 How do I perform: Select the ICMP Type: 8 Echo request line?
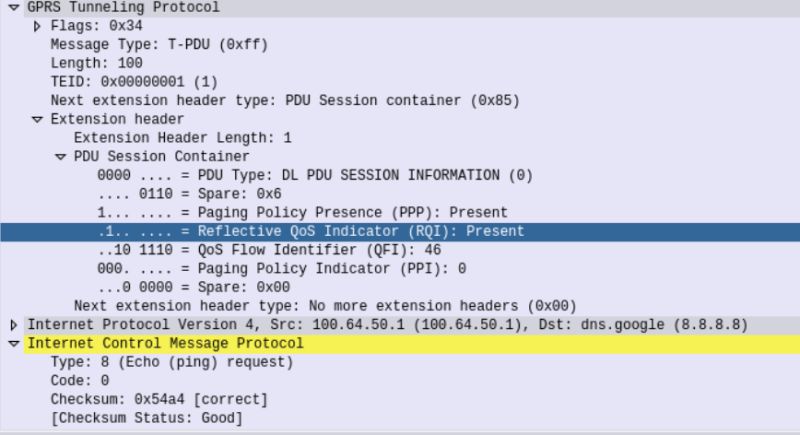(171, 362)
